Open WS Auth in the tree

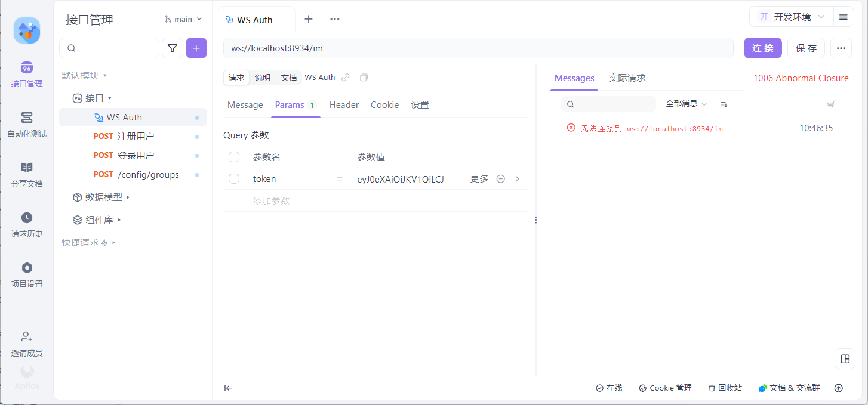point(133,118)
